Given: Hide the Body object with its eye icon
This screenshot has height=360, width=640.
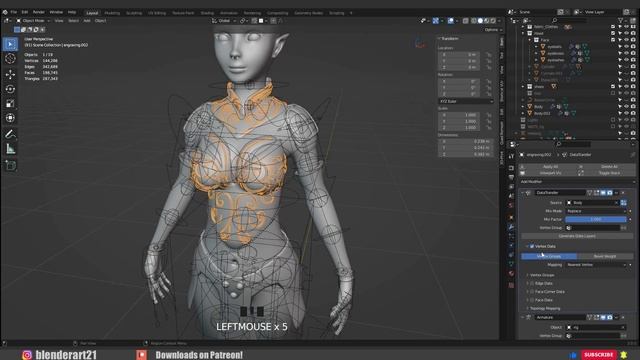Looking at the screenshot, I should tap(626, 107).
